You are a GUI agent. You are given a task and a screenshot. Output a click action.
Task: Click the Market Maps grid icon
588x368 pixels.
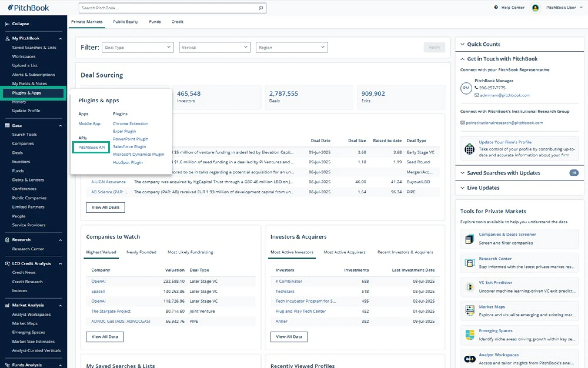click(470, 310)
